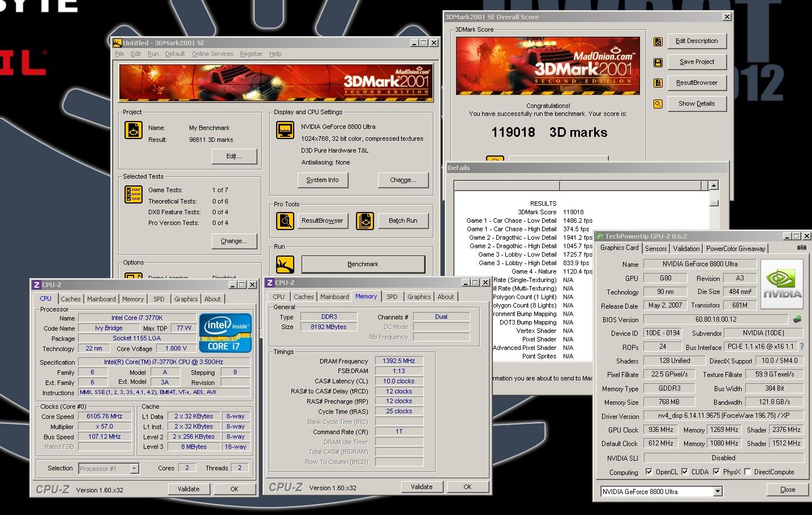Switch to the Validation tab in GPU-Z
Screen dimensions: 812x515
pos(686,248)
